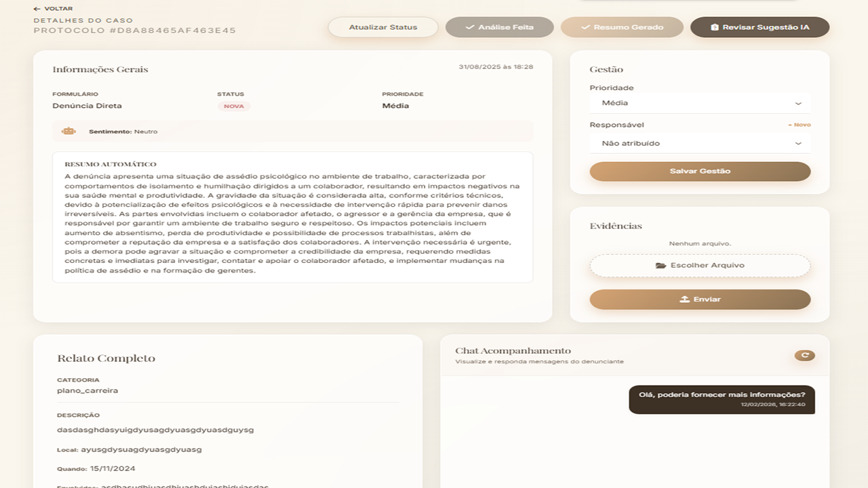
Task: Click the robot sentiment icon near Sentimento Neutro
Action: click(68, 131)
